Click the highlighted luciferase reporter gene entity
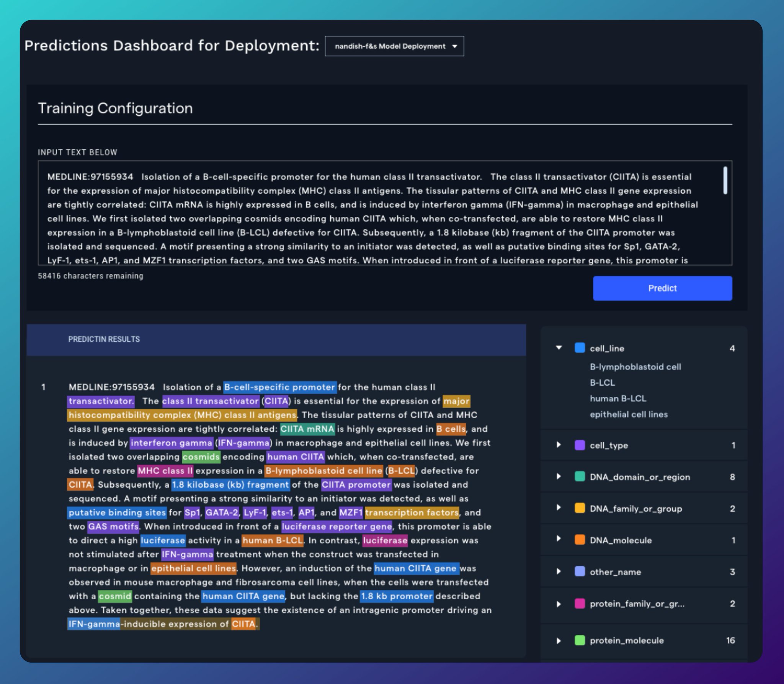The image size is (784, 684). 337,527
